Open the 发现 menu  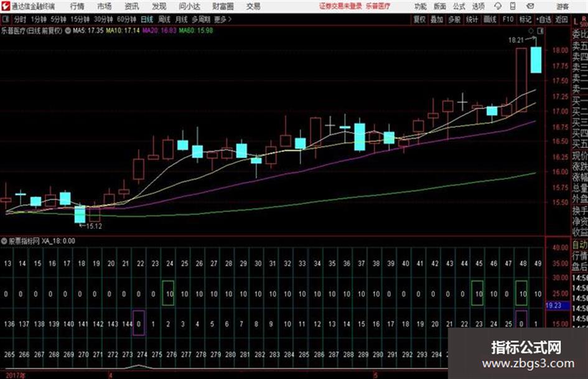159,6
